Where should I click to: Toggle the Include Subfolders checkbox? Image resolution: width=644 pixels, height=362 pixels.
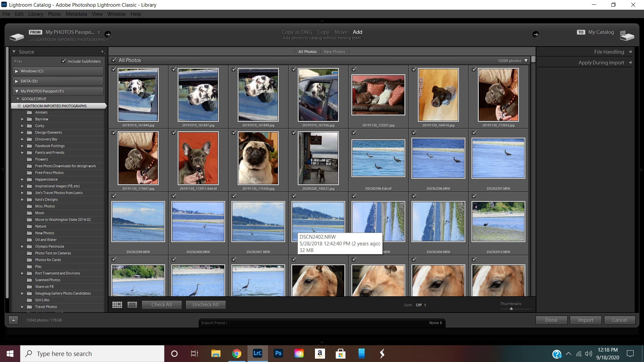pos(63,61)
